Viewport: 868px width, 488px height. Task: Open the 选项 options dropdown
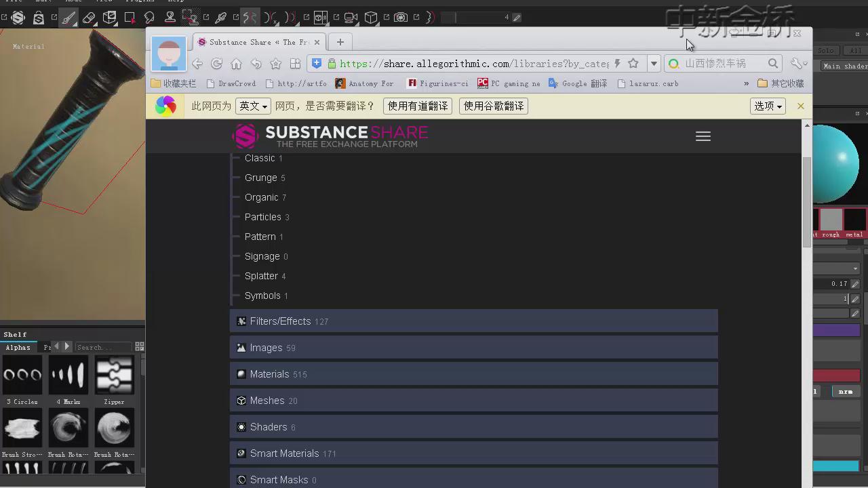pyautogui.click(x=768, y=106)
